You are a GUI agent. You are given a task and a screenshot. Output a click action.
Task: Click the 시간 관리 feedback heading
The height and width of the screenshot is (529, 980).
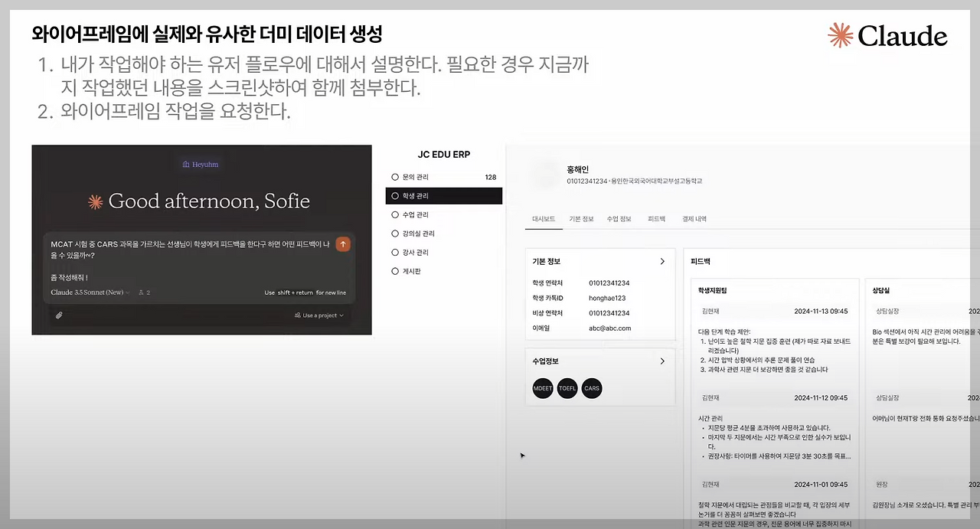click(710, 418)
